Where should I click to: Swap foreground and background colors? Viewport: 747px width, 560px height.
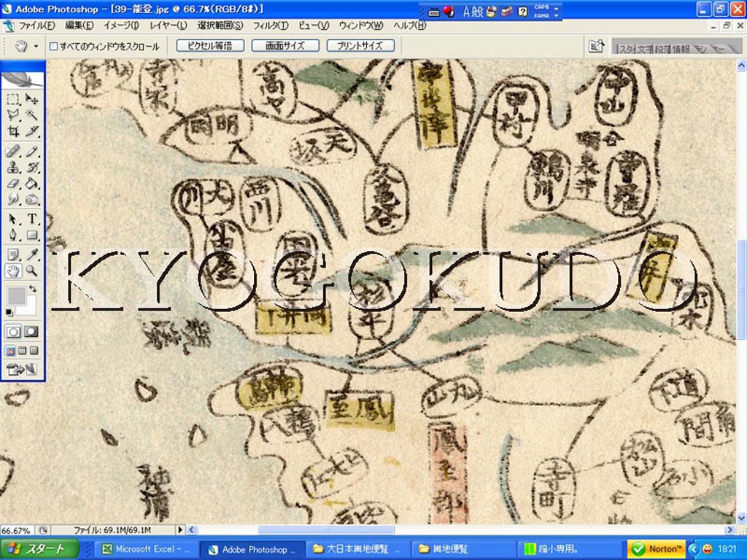[x=32, y=289]
